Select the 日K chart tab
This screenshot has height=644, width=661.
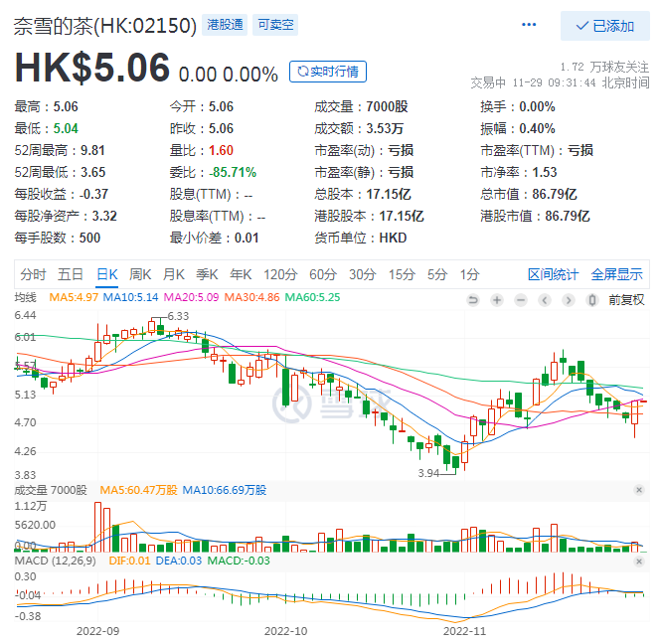(107, 275)
